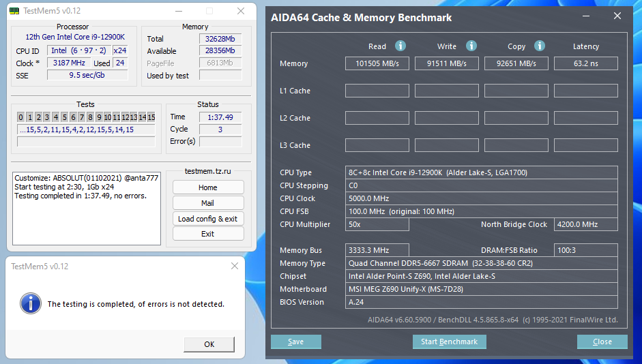Minimize the TestMem5 window
Image resolution: width=642 pixels, height=364 pixels.
point(179,11)
